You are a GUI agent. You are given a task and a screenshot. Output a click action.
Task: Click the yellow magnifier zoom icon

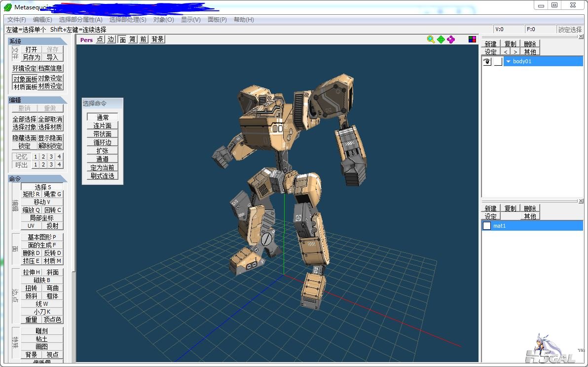point(431,40)
